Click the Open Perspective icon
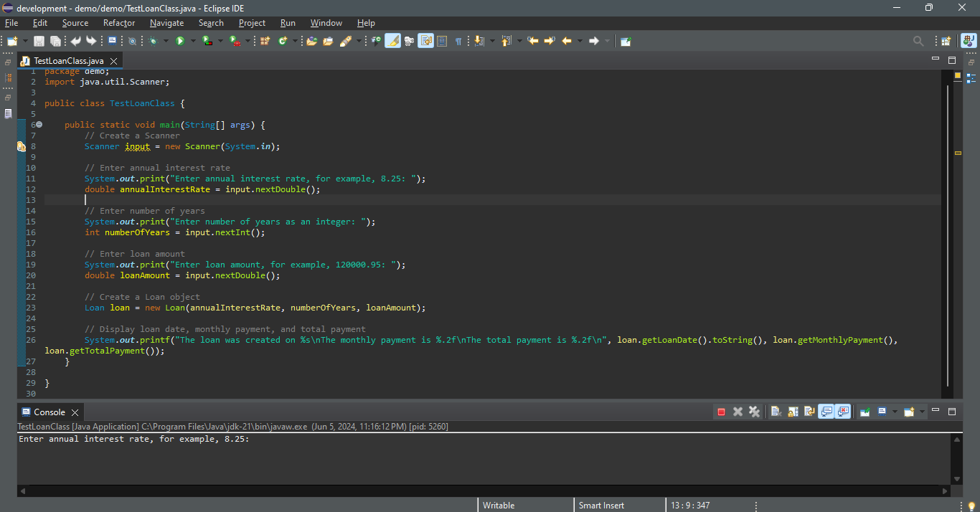The width and height of the screenshot is (980, 512). point(946,42)
